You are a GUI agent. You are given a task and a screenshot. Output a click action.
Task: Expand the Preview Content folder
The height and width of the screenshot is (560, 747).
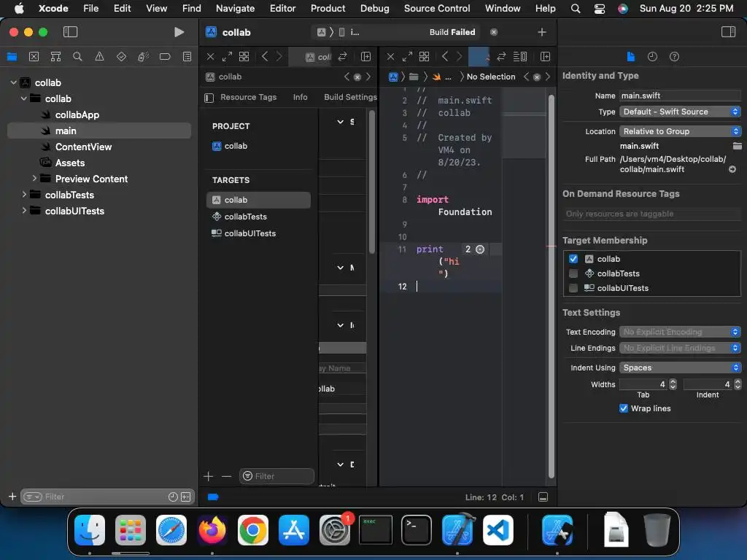pos(34,178)
